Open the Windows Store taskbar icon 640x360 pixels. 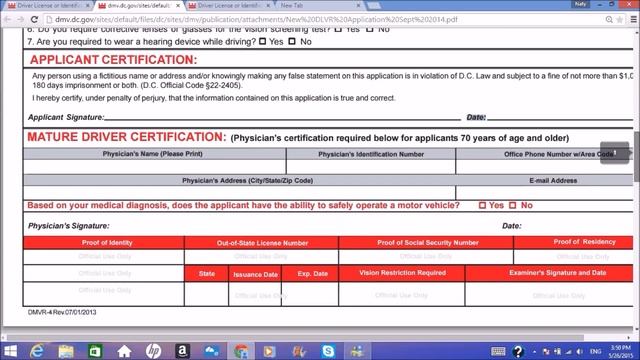pyautogui.click(x=95, y=351)
